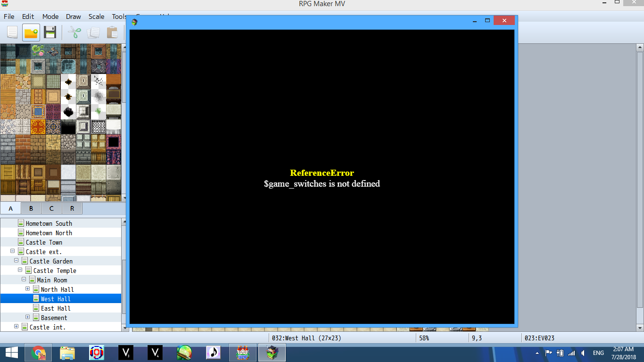The height and width of the screenshot is (362, 644).
Task: Click the Cut scissors icon
Action: click(x=74, y=33)
